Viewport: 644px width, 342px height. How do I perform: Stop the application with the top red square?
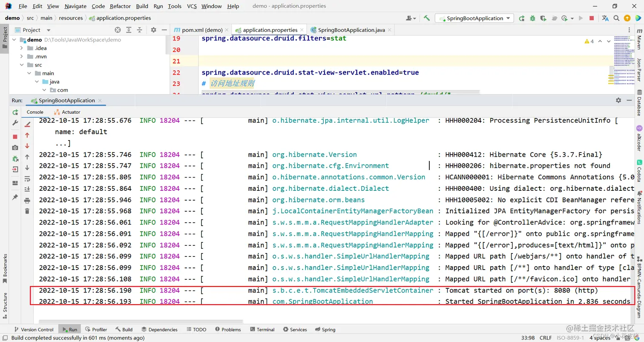coord(592,18)
